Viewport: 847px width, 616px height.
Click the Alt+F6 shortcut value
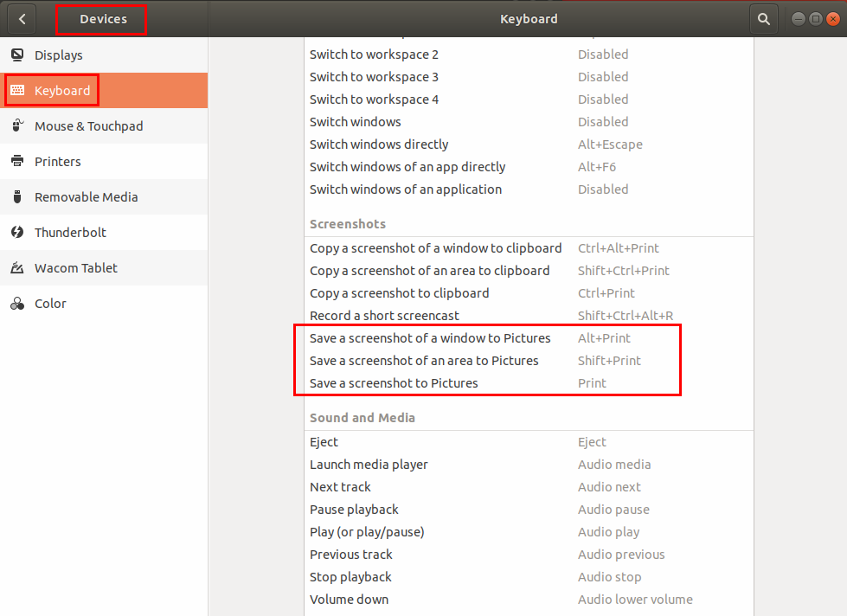click(597, 167)
